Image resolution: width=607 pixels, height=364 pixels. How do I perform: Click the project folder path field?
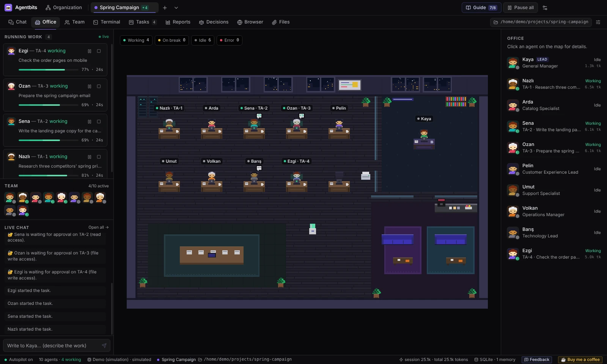pyautogui.click(x=541, y=22)
